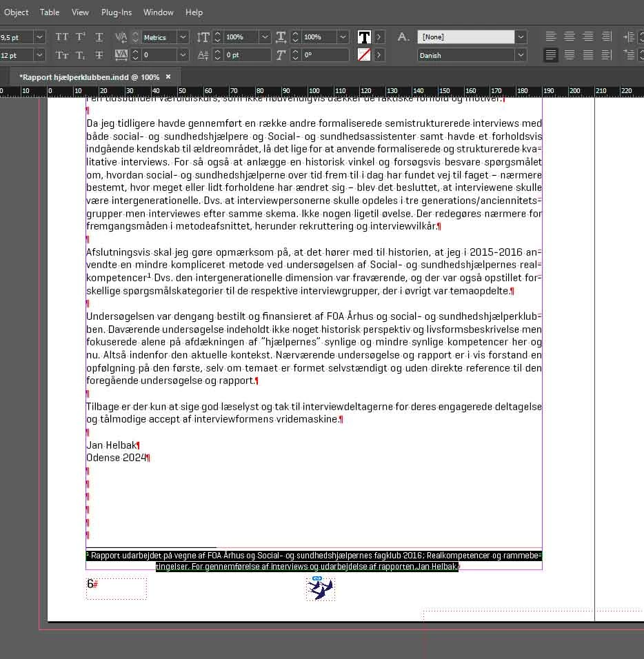Click the baseline shift 0 pt field
Viewport: 644px width, 659px height.
pos(247,55)
